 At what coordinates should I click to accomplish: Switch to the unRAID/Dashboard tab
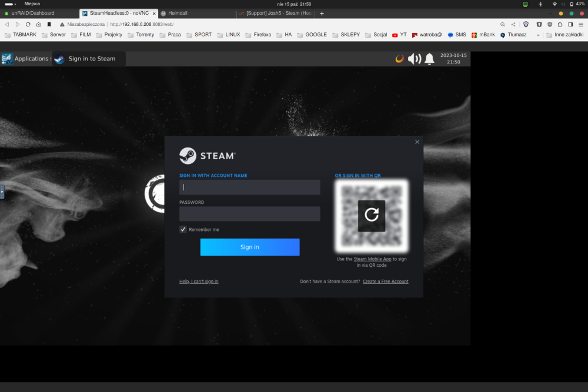[39, 13]
